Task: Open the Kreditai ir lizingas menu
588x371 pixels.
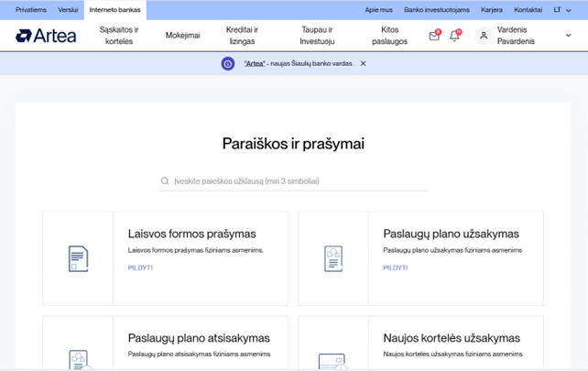Action: click(x=242, y=35)
